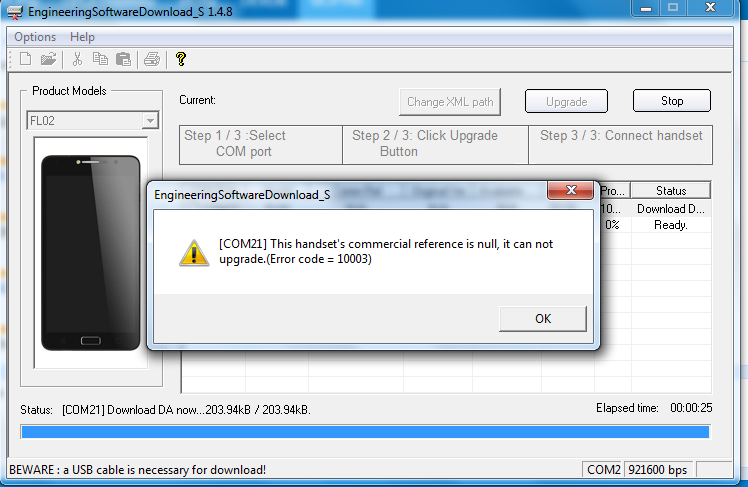This screenshot has height=487, width=748.
Task: Click the Upgrade button
Action: 566,102
